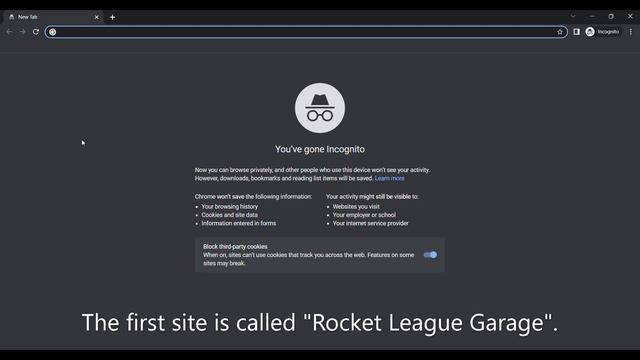
Task: Bookmark this tab with the star icon
Action: [x=560, y=32]
